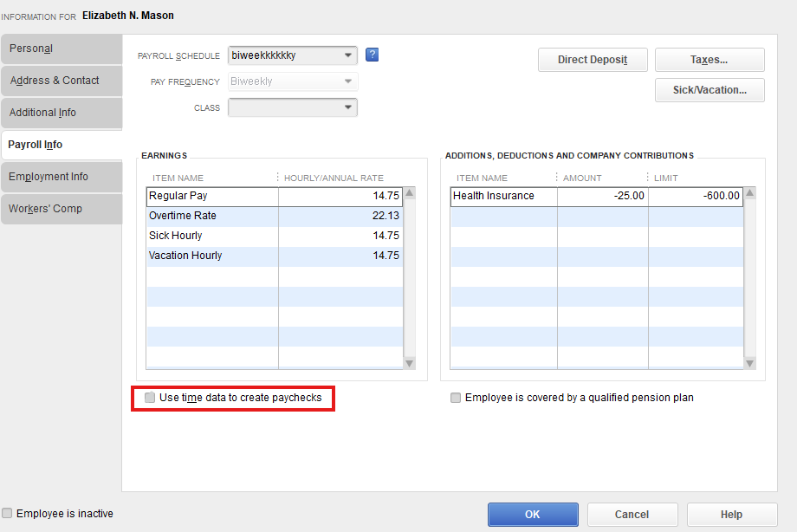Select the Regular Pay earnings row

(x=211, y=196)
